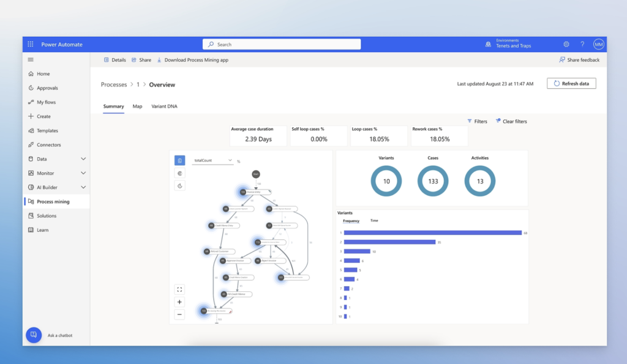627x364 pixels.
Task: Switch to the Summary tab
Action: pyautogui.click(x=113, y=106)
